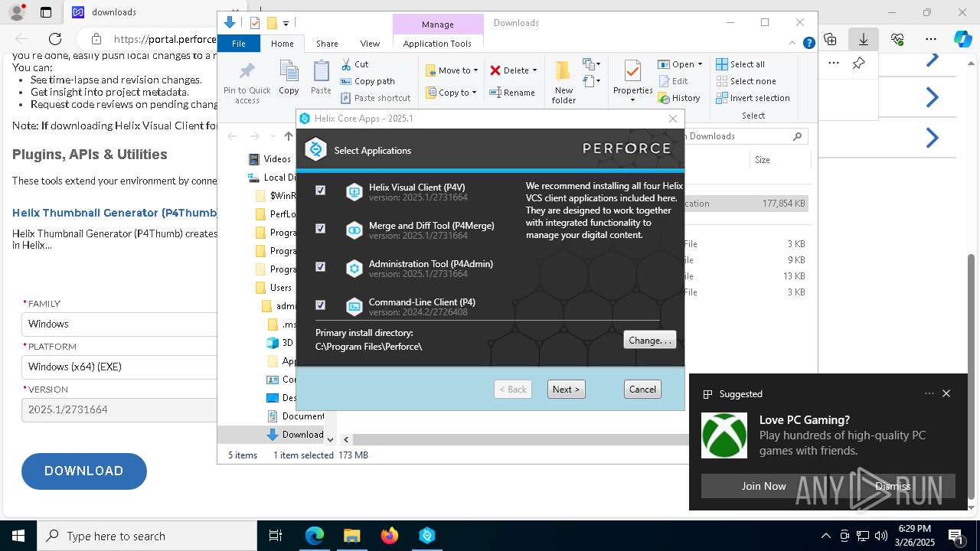
Task: Open the FAMILY Windows dropdown
Action: tap(119, 324)
